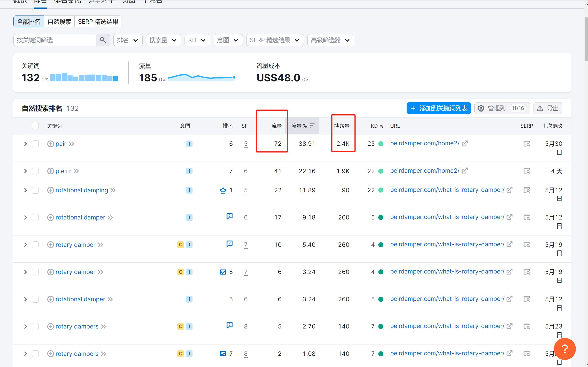Open the KD filter dropdown
The height and width of the screenshot is (367, 588).
pos(197,40)
